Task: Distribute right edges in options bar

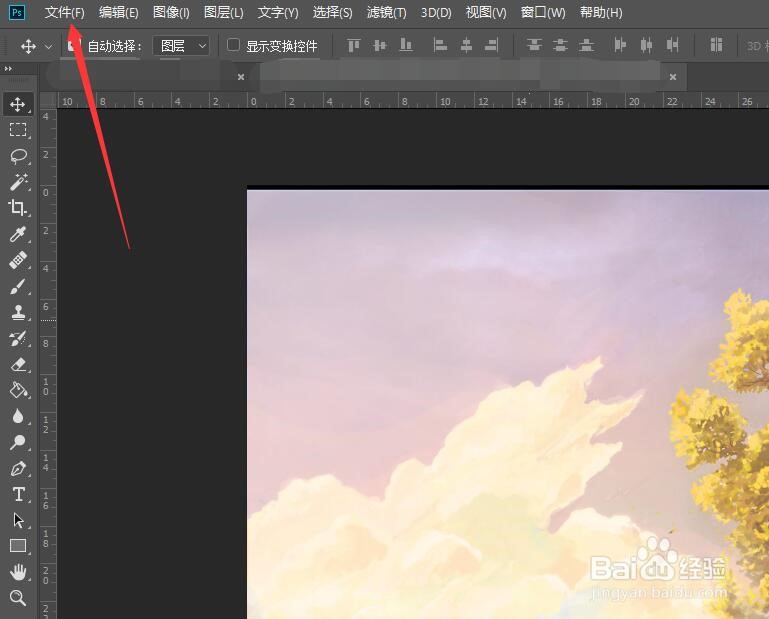Action: pos(672,46)
